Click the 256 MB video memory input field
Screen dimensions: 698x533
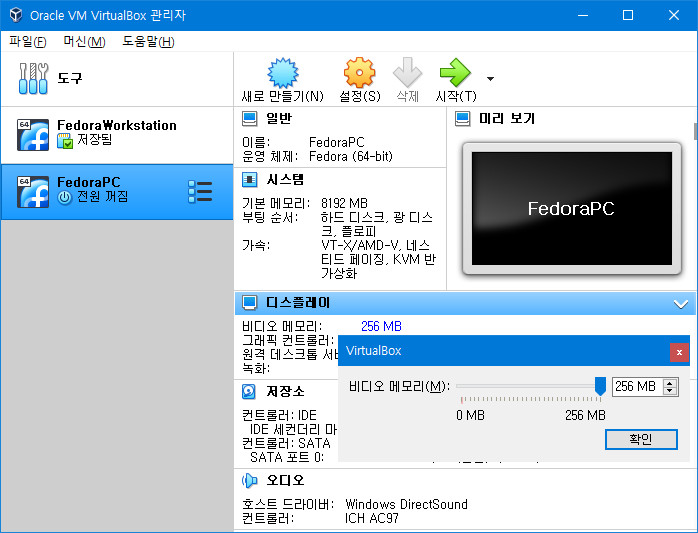pyautogui.click(x=637, y=387)
